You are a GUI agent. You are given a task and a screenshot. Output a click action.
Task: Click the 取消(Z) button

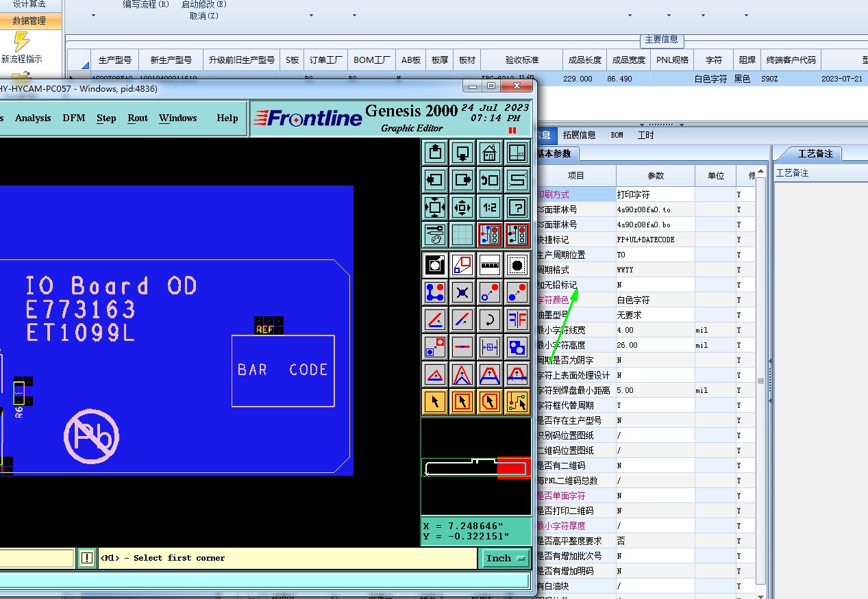point(204,15)
